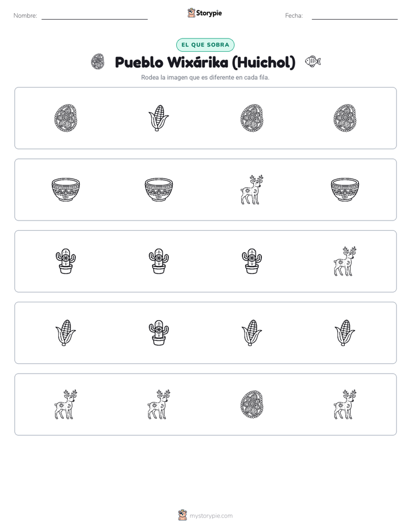The image size is (411, 532).
Task: Click the Pueblo Wixárika (Huichol) title
Action: 205,62
